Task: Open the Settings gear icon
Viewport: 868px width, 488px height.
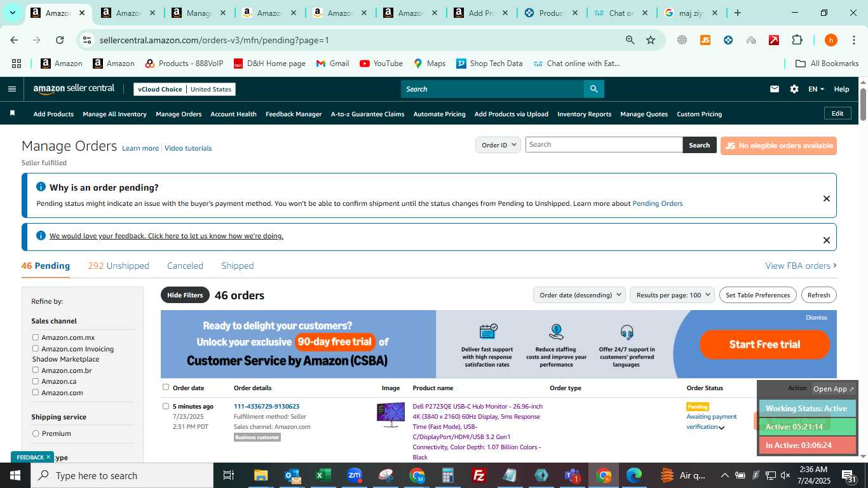Action: click(x=794, y=89)
